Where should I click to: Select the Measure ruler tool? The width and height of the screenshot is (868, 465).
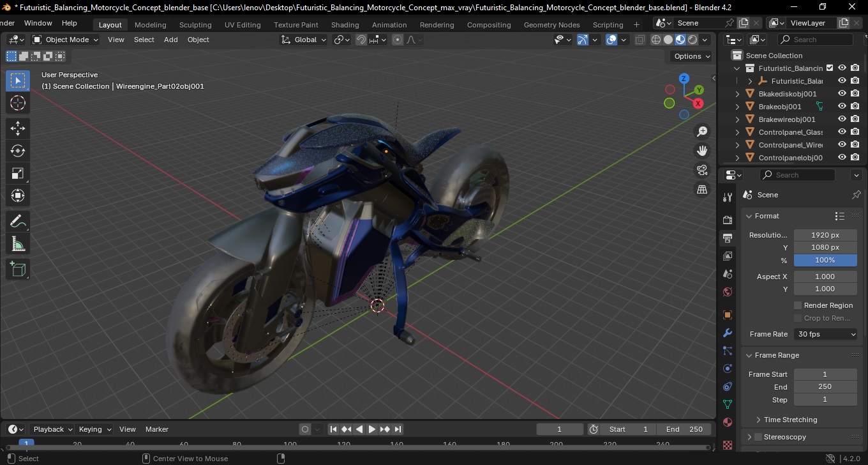click(18, 244)
